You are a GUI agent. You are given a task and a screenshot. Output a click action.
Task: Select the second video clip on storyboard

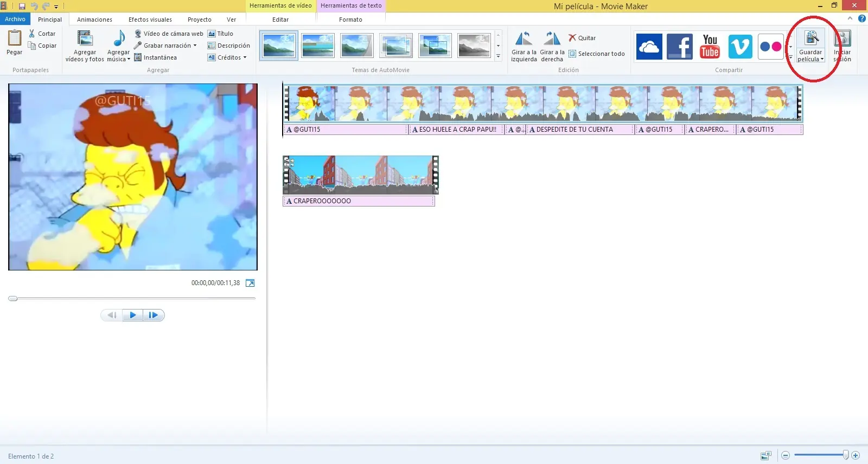[361, 175]
